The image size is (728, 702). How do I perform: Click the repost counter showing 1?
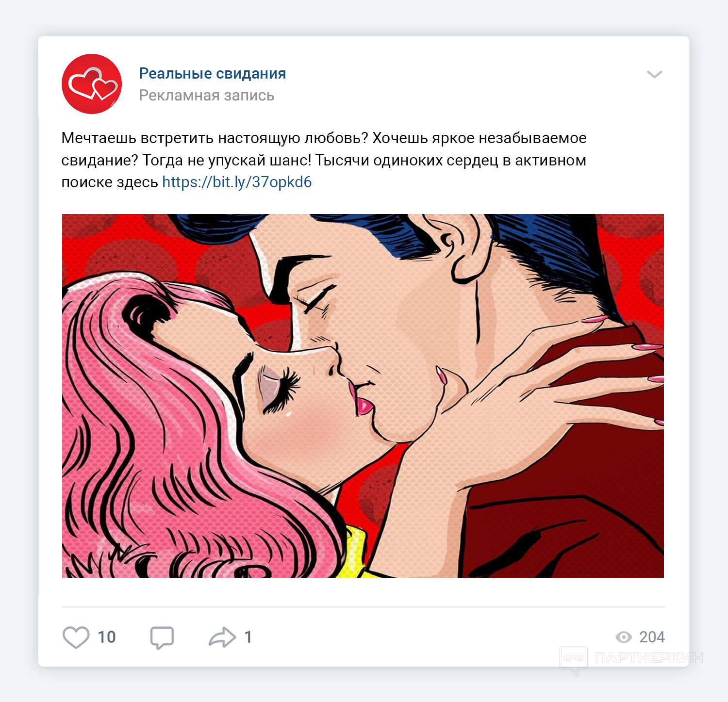pyautogui.click(x=248, y=637)
